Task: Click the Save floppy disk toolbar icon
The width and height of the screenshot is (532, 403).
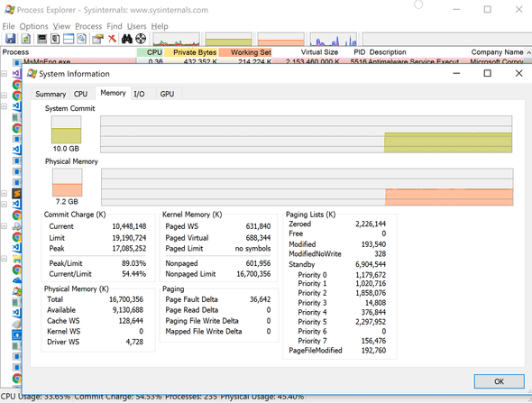Action: 10,39
